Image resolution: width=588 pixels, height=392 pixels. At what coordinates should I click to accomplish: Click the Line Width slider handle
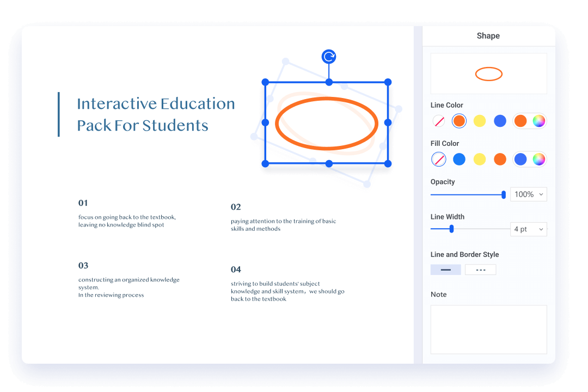click(451, 229)
